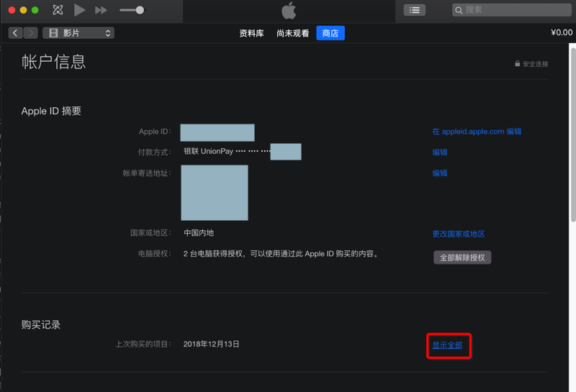Click the 2018年12月13日 purchase date
The image size is (576, 392).
click(x=211, y=344)
